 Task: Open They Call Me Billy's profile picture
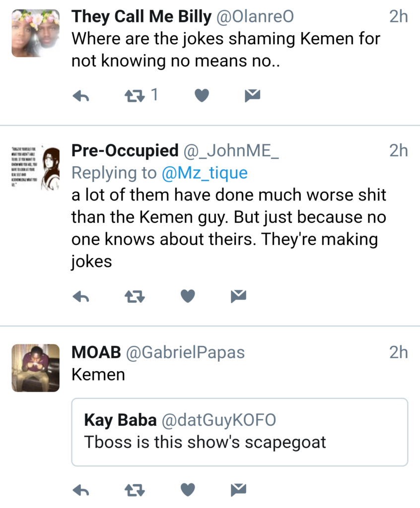36,33
